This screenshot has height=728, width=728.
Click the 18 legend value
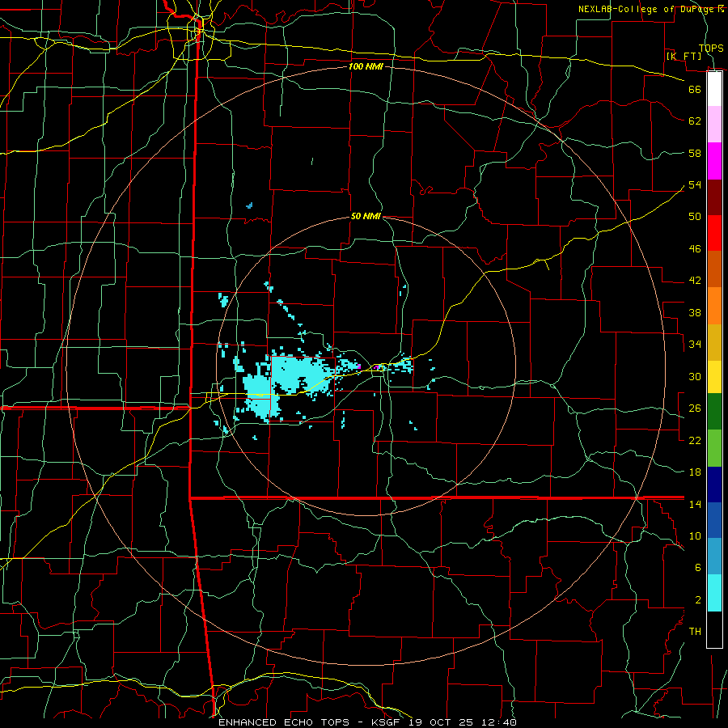click(x=695, y=472)
